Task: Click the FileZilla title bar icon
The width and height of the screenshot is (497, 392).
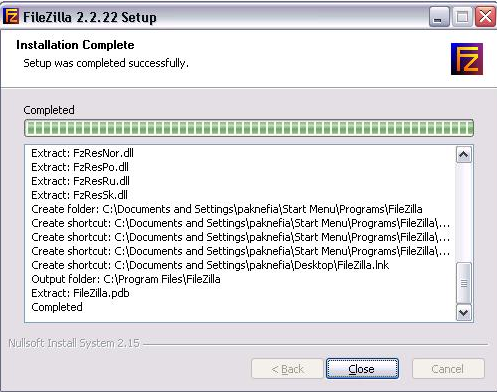Action: point(11,16)
